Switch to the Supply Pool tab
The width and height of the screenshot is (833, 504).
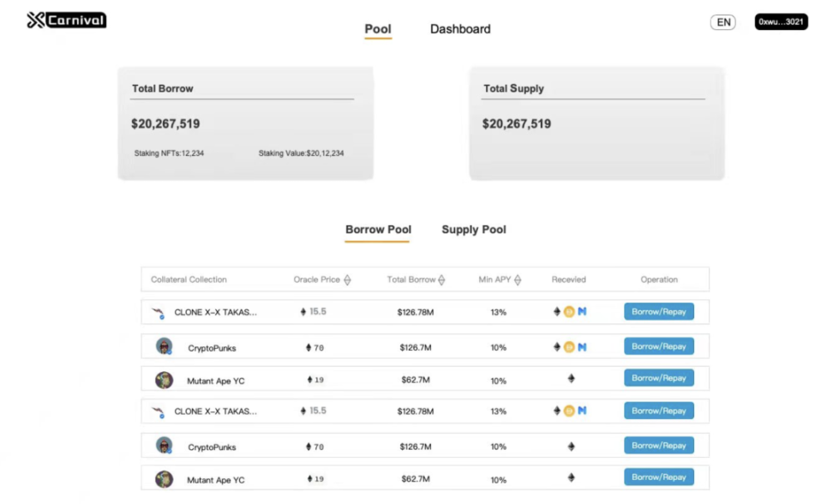tap(474, 230)
